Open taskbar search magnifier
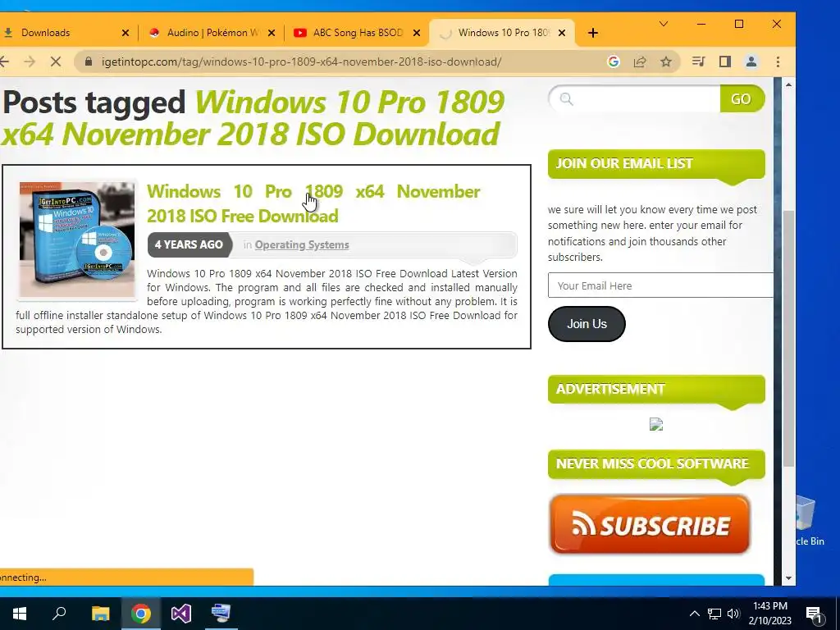The width and height of the screenshot is (840, 630). (59, 614)
